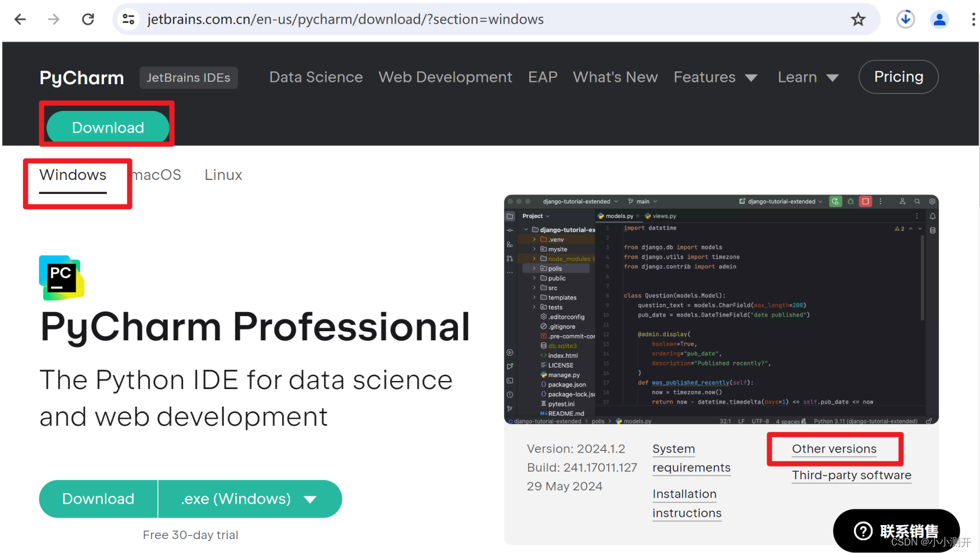Reload the PyCharm download page
Viewport: 980px width, 553px height.
coord(88,19)
